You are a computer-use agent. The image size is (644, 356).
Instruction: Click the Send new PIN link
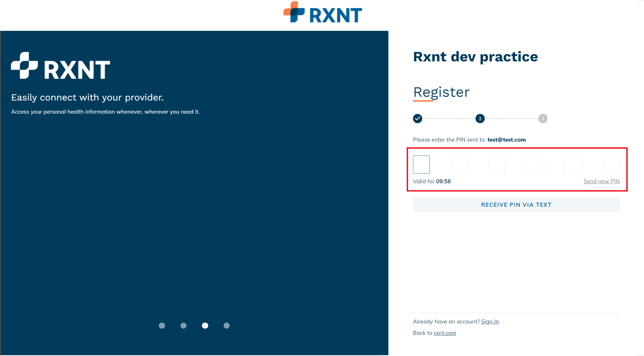pyautogui.click(x=601, y=181)
